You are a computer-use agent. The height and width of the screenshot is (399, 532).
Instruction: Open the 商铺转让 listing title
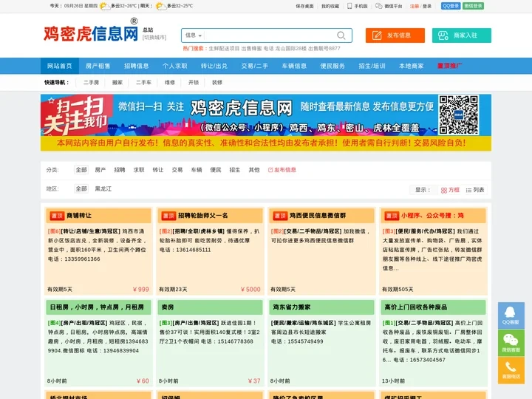[x=79, y=216]
